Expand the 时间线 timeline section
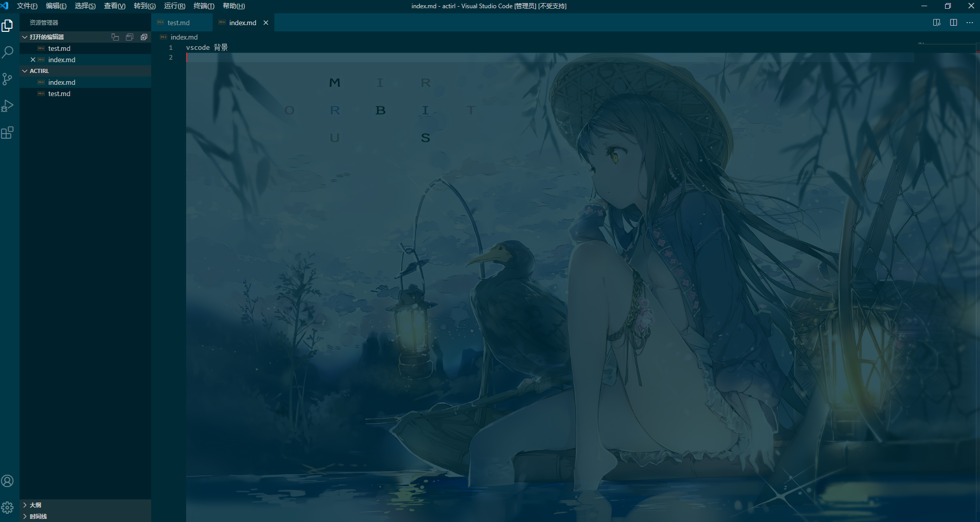This screenshot has height=522, width=980. (x=25, y=516)
